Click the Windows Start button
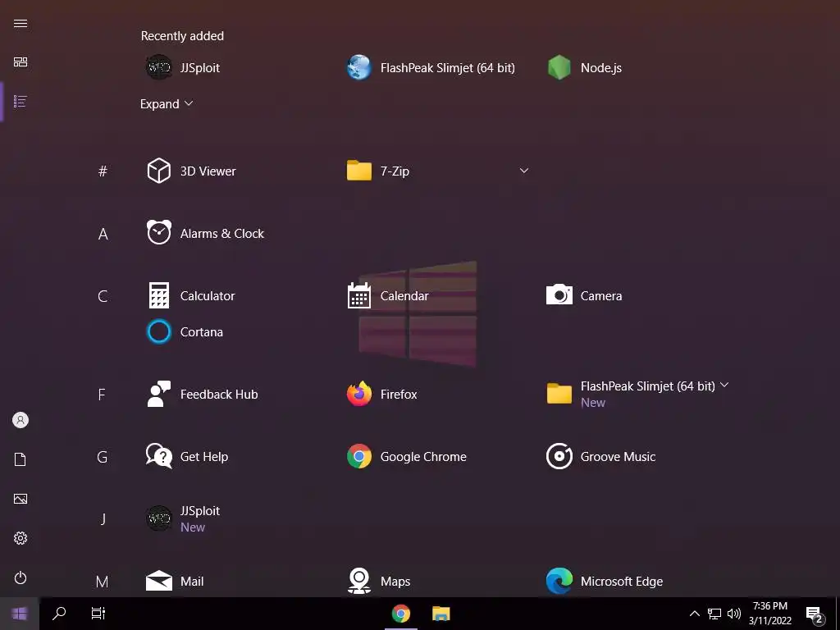This screenshot has width=840, height=630. (20, 614)
